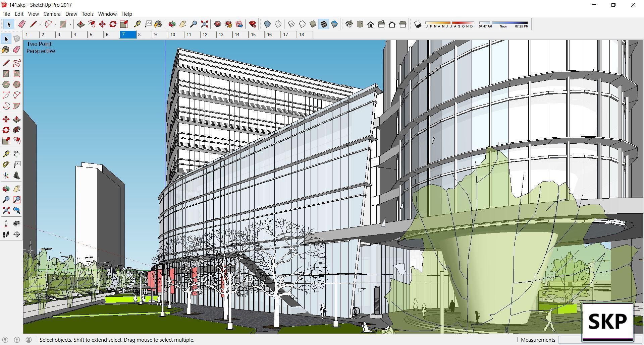This screenshot has height=345, width=644.
Task: Expand the Rectangle shape dropdown arrow
Action: 70,24
